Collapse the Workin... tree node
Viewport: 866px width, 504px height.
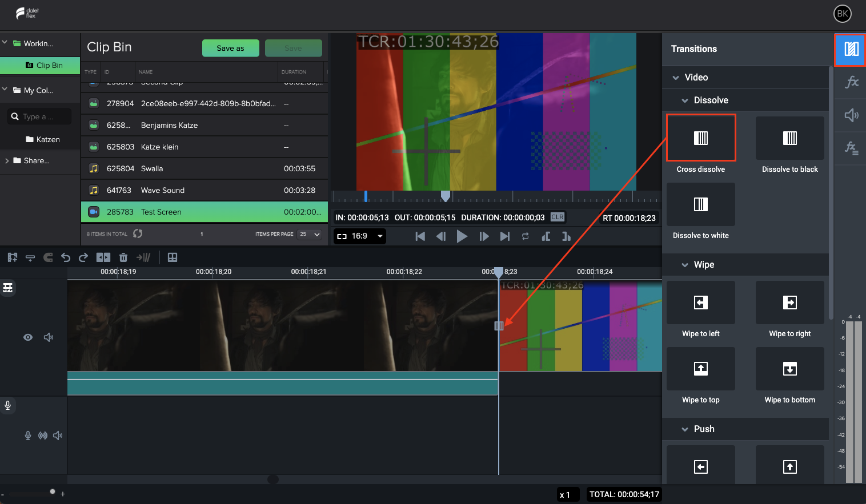[x=5, y=43]
